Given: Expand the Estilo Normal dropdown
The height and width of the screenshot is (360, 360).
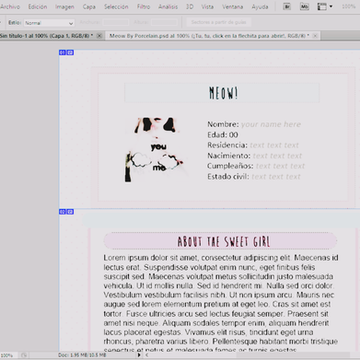Looking at the screenshot, I should click(49, 23).
